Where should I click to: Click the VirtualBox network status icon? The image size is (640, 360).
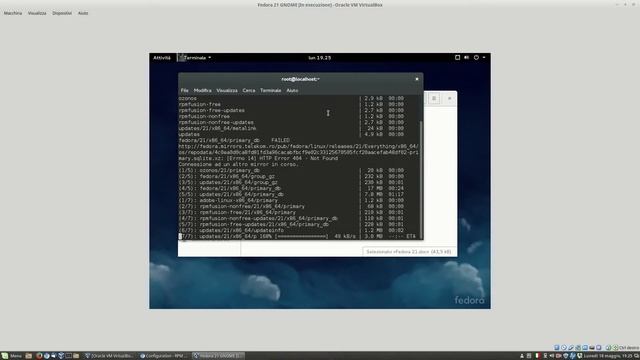(578, 348)
